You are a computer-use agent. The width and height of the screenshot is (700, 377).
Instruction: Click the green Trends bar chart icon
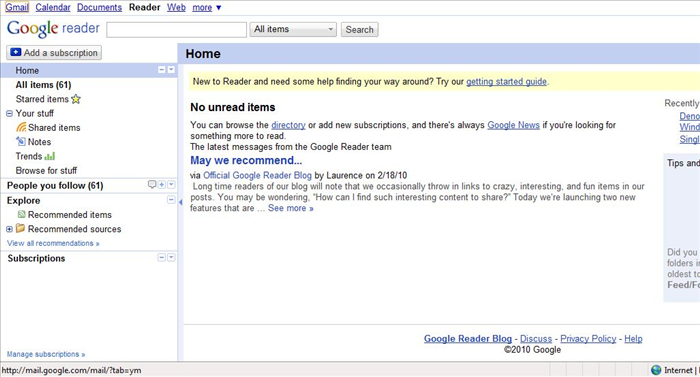click(50, 156)
